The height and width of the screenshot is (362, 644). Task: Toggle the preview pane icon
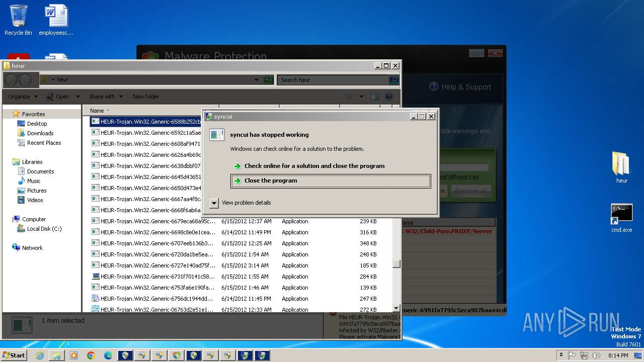[x=375, y=97]
